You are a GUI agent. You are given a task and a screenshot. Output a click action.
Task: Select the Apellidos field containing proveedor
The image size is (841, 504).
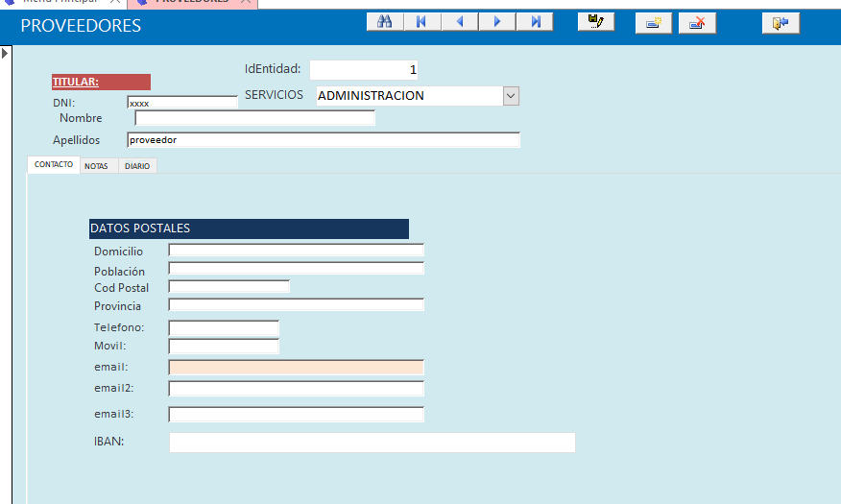click(323, 140)
